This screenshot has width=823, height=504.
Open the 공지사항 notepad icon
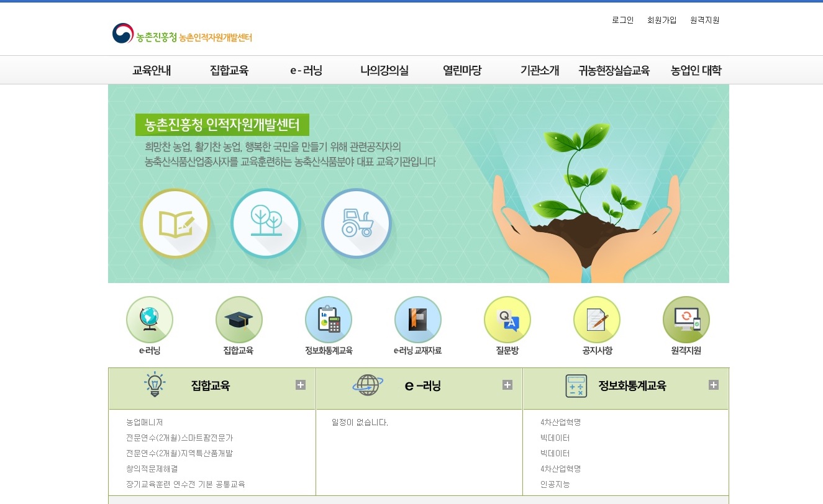[597, 320]
